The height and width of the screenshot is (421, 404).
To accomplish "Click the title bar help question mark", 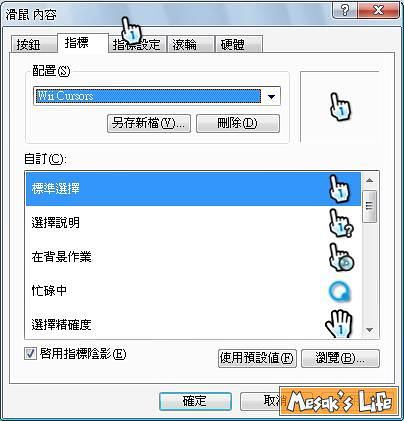I will [x=345, y=11].
